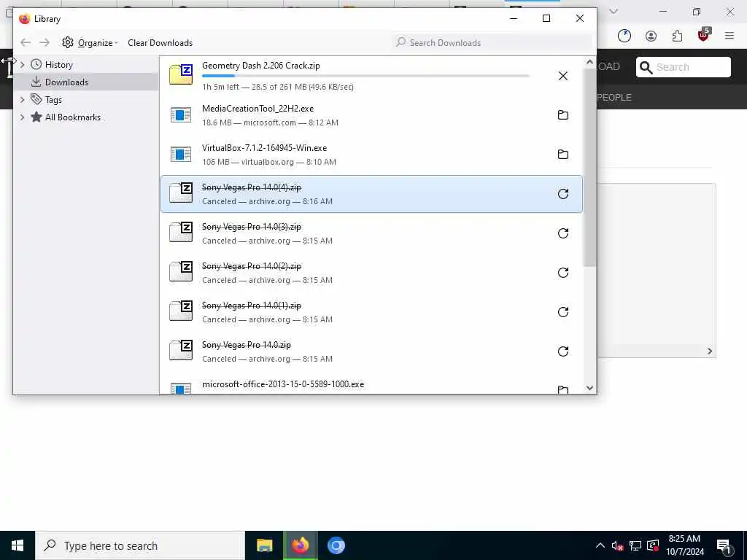Click the downloads list vertical scrollbar thumb
747x560 pixels.
pos(589,168)
